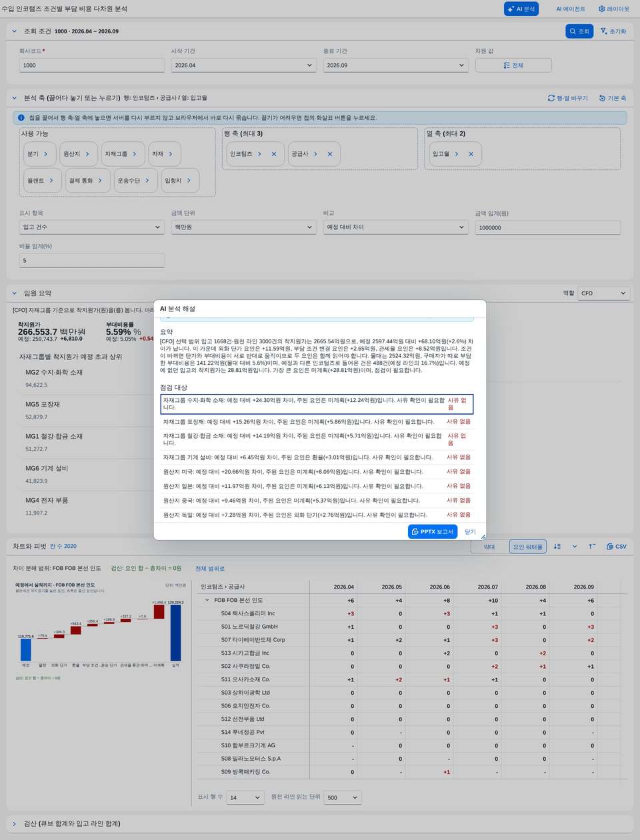Open the 레이아웃 settings in the header

pyautogui.click(x=614, y=9)
